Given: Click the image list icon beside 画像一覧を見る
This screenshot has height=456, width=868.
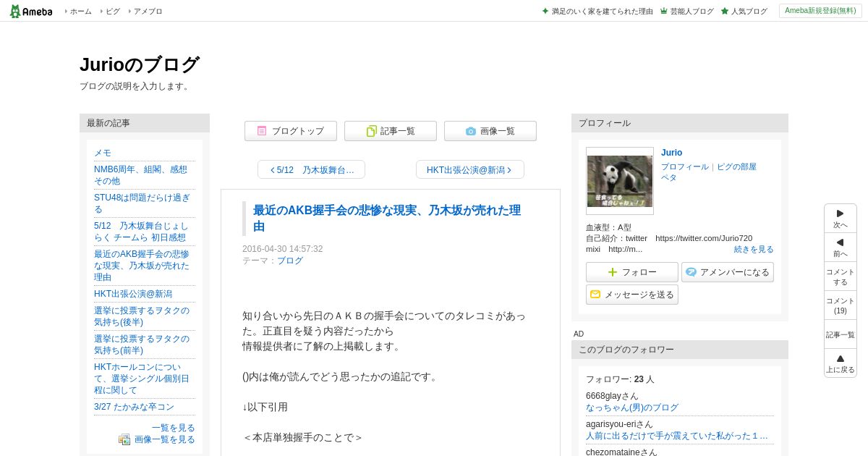Looking at the screenshot, I should [124, 439].
